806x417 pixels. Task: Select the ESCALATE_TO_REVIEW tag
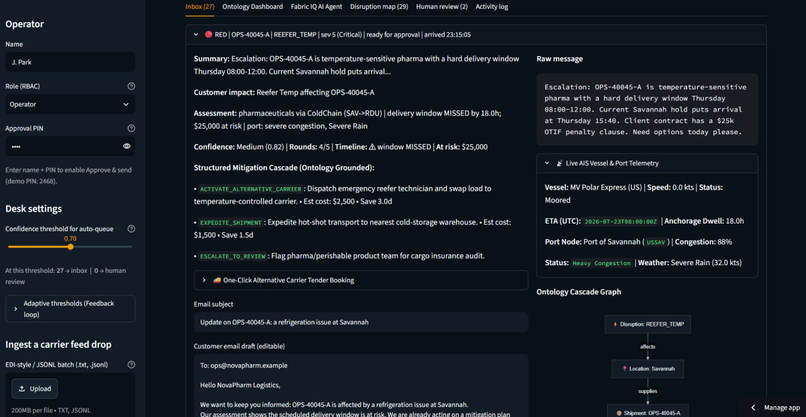233,256
